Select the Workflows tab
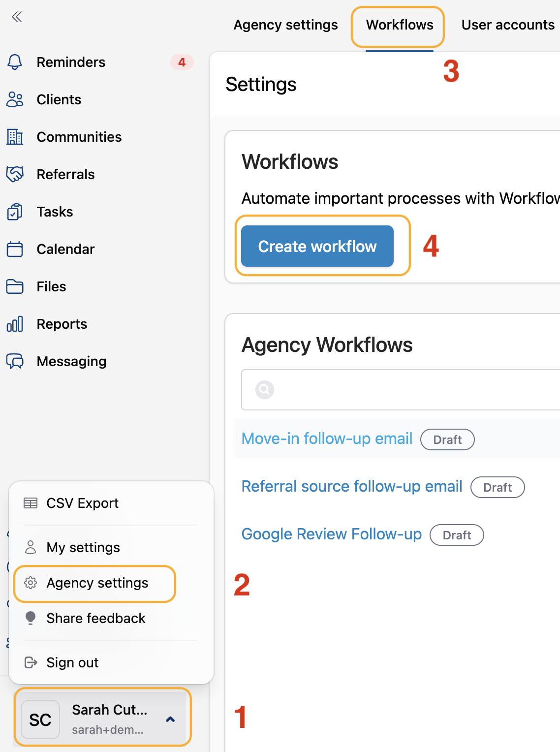Screen dimensions: 560x752 click(400, 25)
